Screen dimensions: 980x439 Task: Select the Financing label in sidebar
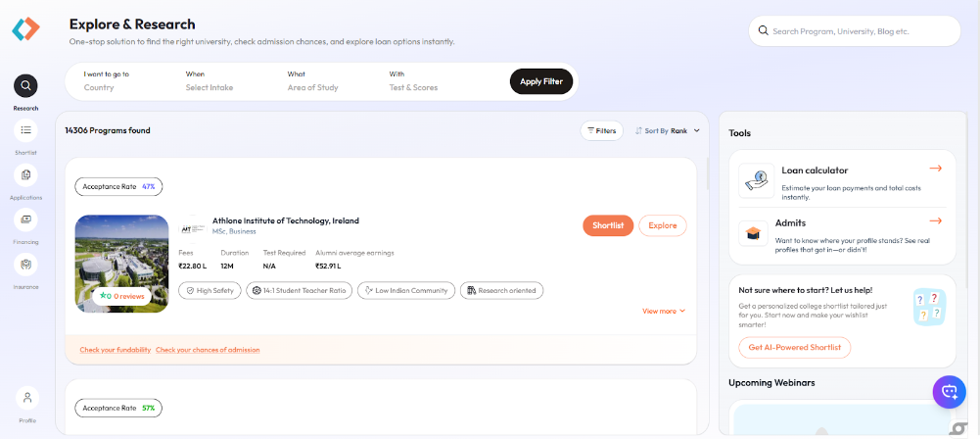click(x=25, y=242)
